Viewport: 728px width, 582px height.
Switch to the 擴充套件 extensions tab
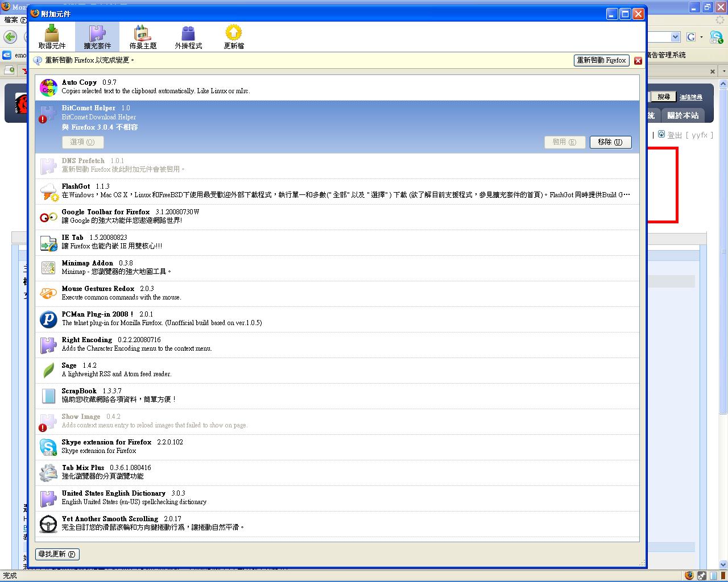pos(97,37)
